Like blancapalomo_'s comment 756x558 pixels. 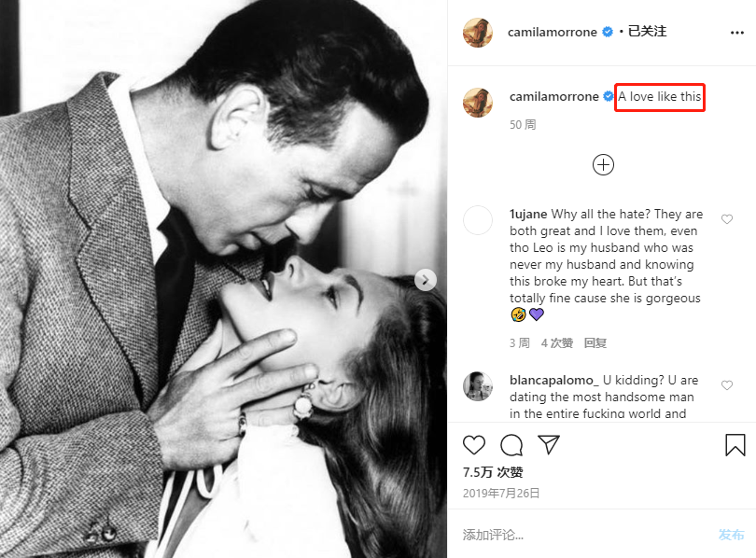(x=727, y=385)
